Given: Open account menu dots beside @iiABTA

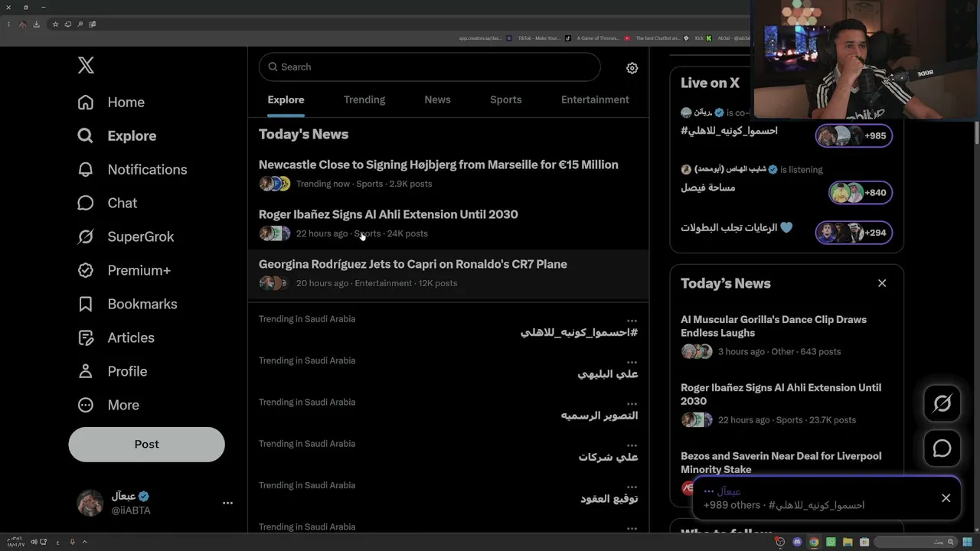Looking at the screenshot, I should point(227,503).
